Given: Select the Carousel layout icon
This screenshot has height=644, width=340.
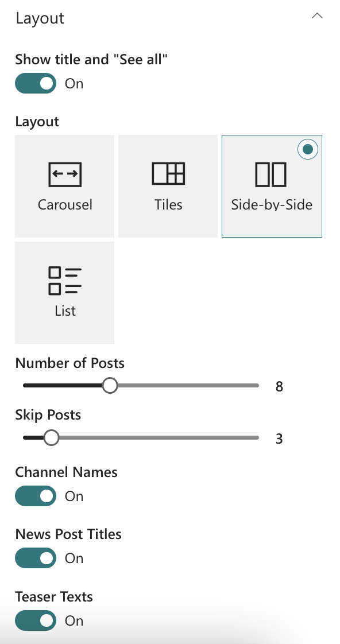Looking at the screenshot, I should point(65,174).
